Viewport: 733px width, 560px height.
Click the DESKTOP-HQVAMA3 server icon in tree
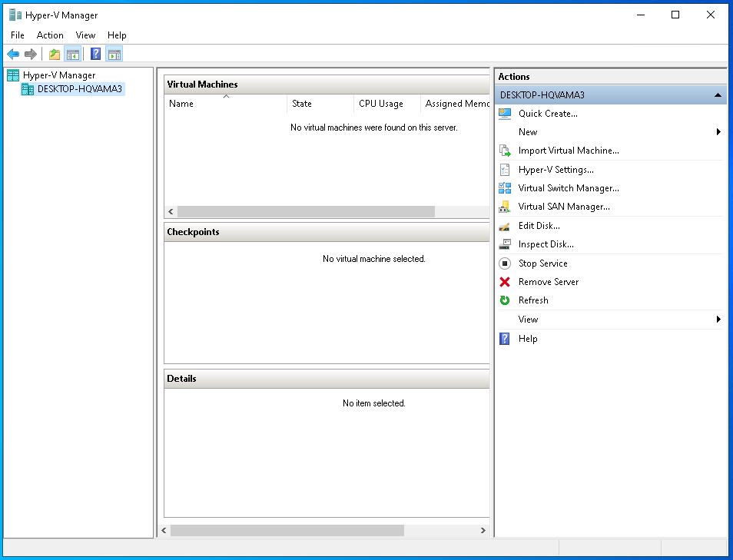point(28,89)
